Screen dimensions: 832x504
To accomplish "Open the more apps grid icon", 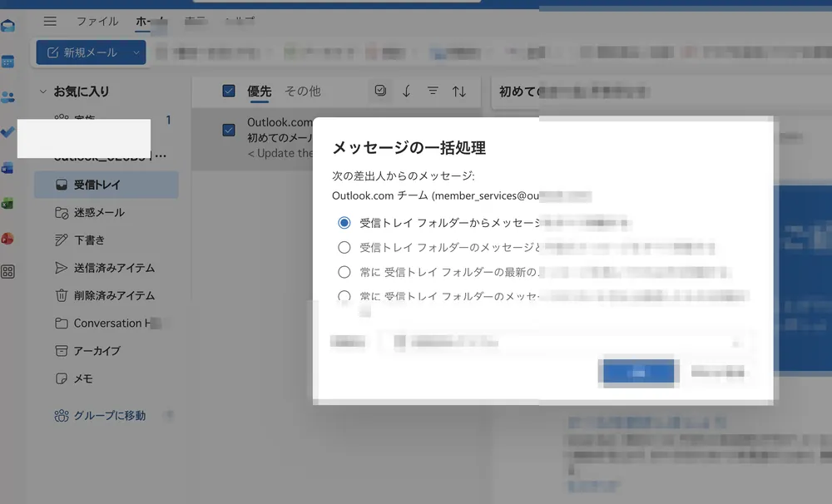I will (8, 272).
